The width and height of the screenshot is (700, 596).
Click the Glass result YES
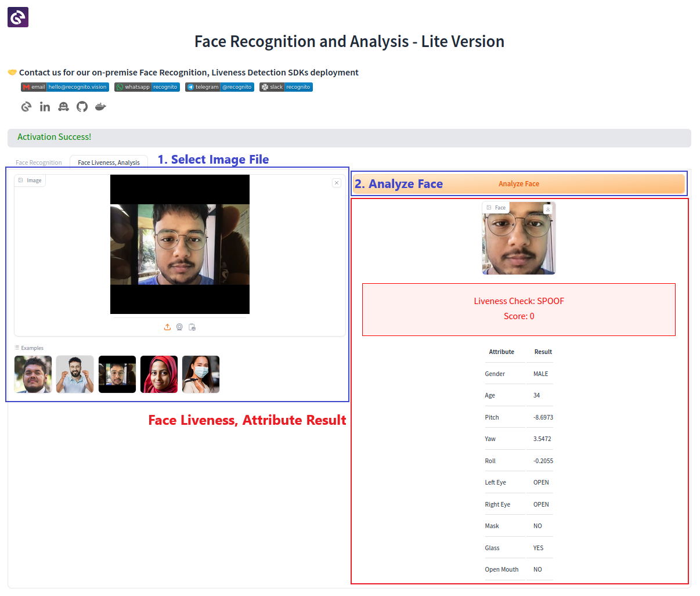click(539, 548)
